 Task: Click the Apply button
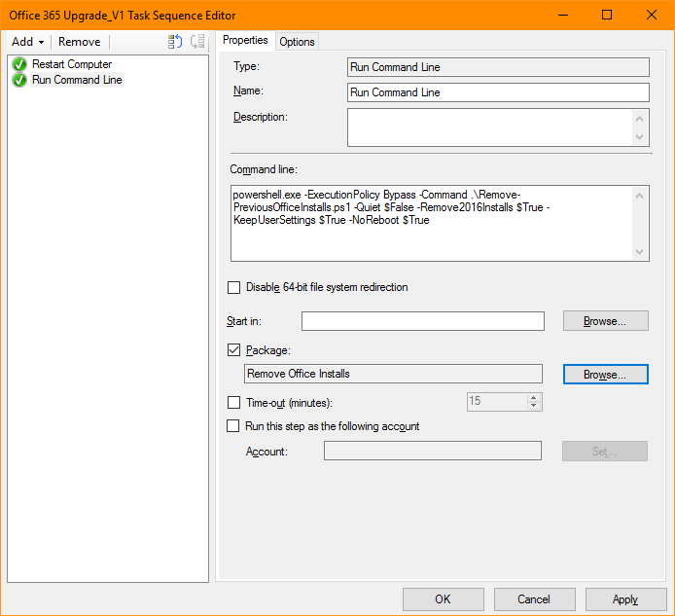tap(625, 599)
